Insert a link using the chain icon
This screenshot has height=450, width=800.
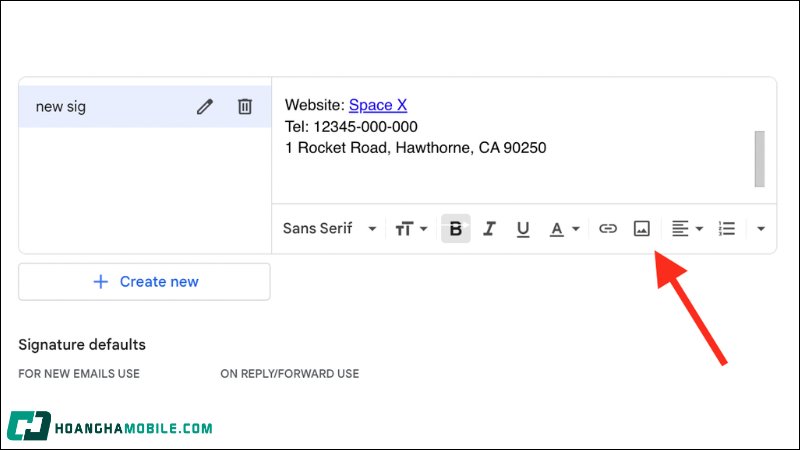point(608,229)
